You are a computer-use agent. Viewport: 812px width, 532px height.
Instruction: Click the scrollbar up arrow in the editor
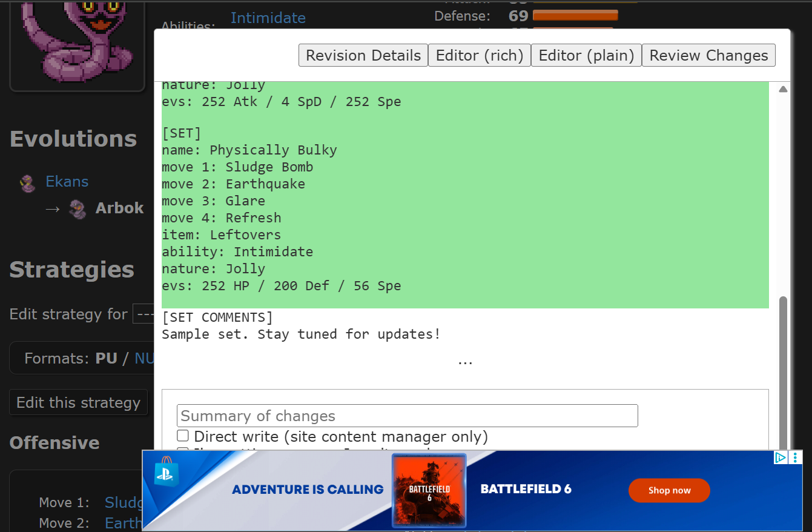[783, 90]
